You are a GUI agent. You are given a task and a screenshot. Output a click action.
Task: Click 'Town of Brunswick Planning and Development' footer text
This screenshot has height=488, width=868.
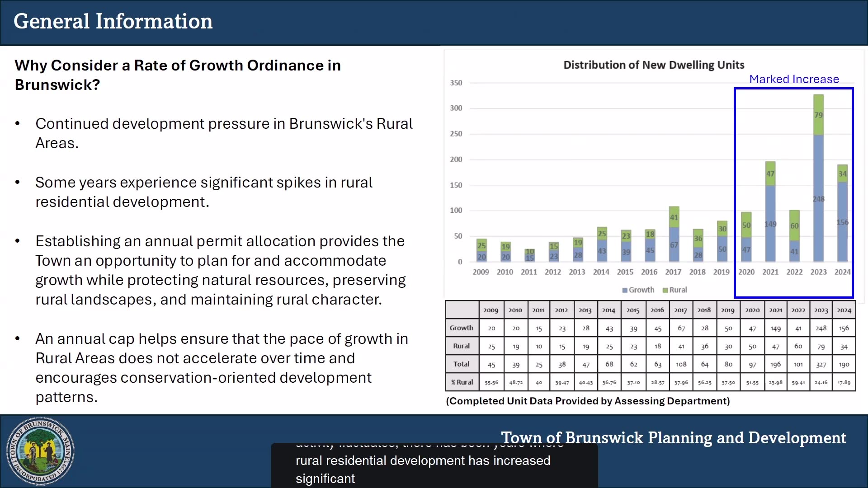(x=673, y=437)
